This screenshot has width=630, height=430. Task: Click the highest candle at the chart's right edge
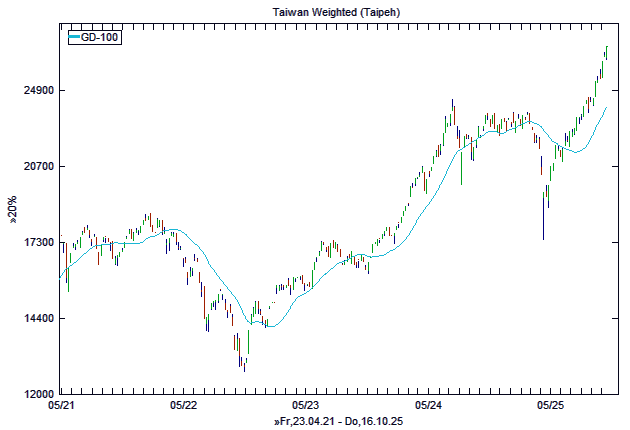click(607, 52)
